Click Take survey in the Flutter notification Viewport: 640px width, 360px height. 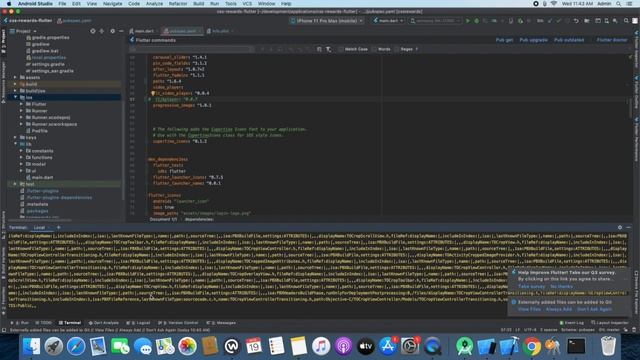coord(531,287)
